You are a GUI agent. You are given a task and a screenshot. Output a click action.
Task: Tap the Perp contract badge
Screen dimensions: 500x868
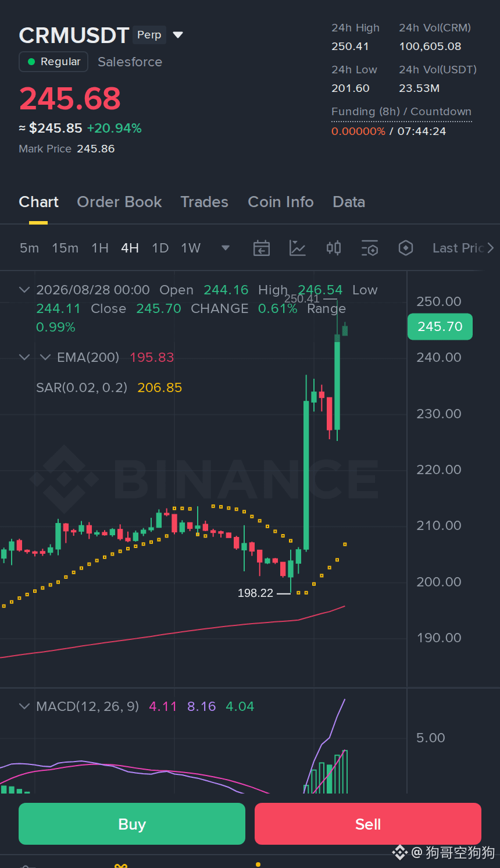[149, 35]
